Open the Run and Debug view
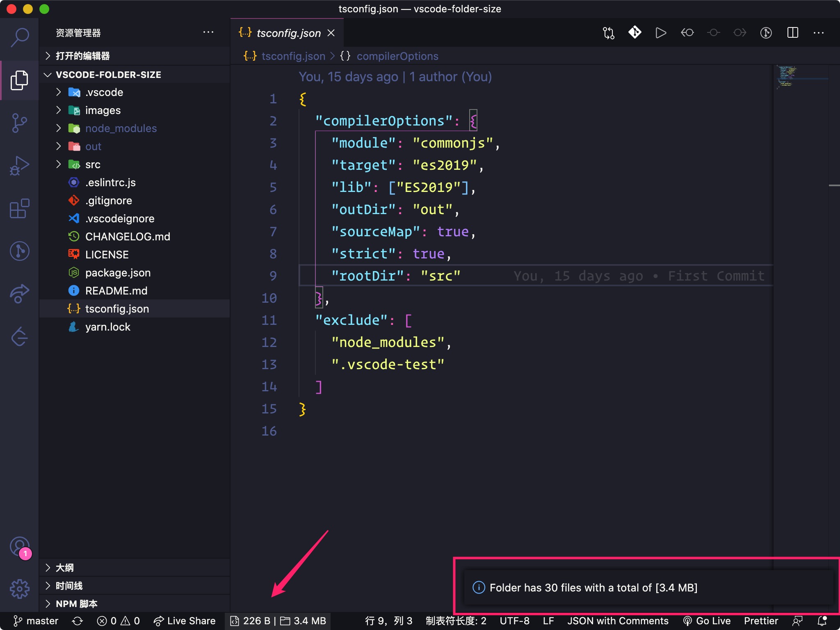This screenshot has width=840, height=630. [19, 166]
